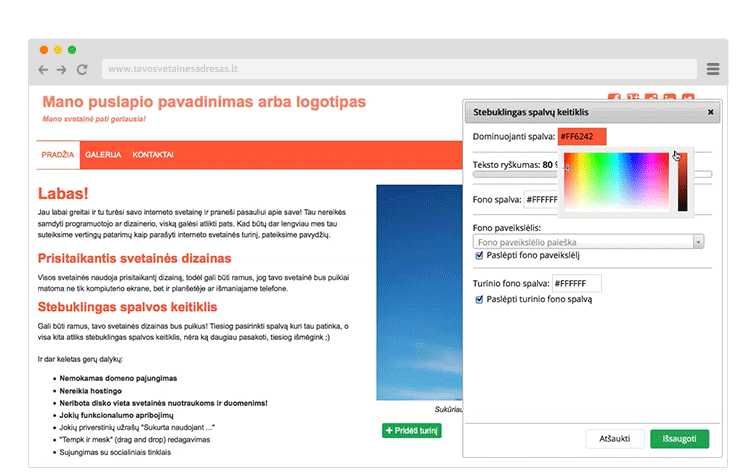Viewport: 740px width, 473px height.
Task: Click the Sujungimas su socialiniais tinklais item
Action: coord(115,452)
